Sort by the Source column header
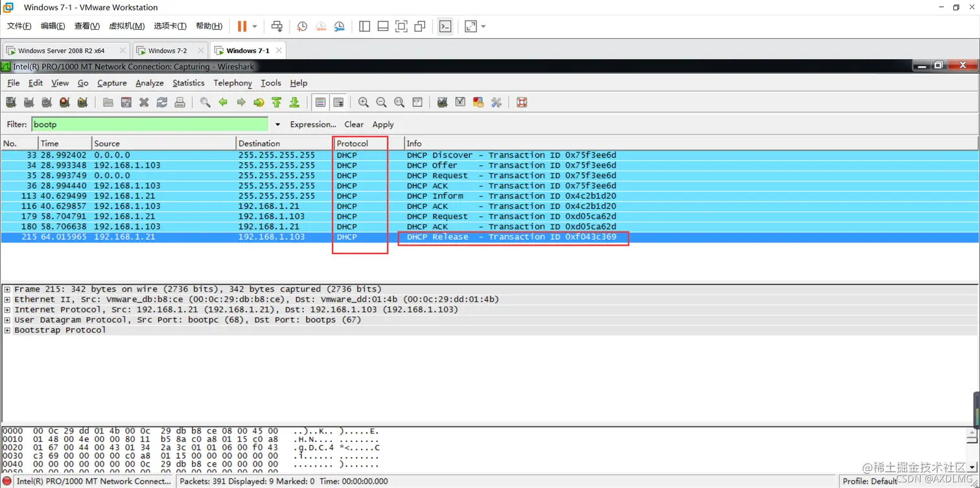The width and height of the screenshot is (980, 488). coord(163,143)
